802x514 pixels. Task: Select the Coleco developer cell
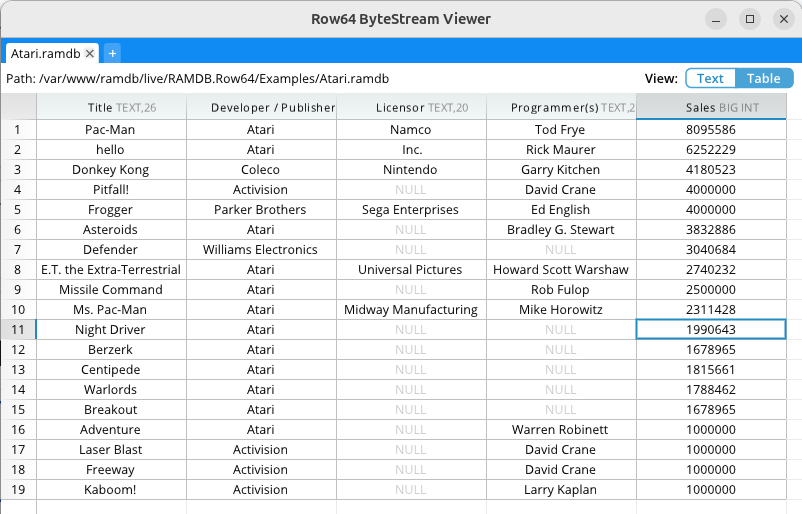click(261, 169)
